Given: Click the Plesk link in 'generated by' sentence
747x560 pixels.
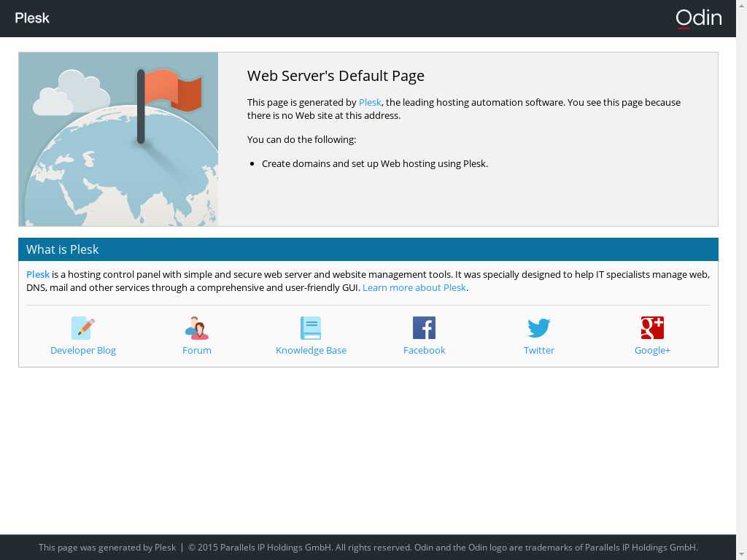Looking at the screenshot, I should [370, 102].
